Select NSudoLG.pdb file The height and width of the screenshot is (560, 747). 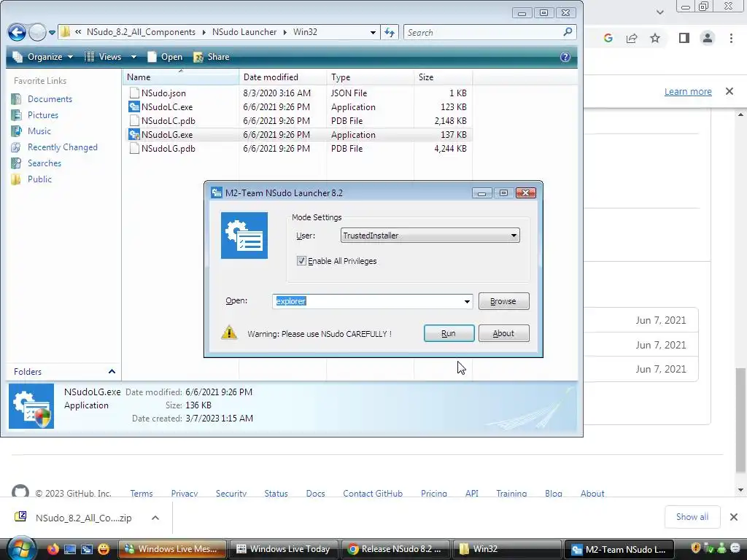click(169, 149)
